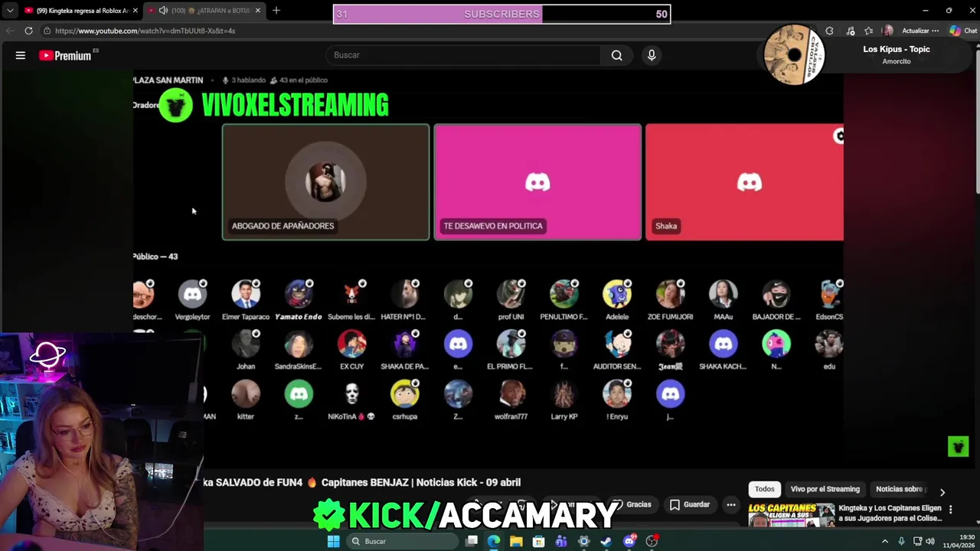This screenshot has height=551, width=980.
Task: Open more video actions ellipsis button
Action: click(x=731, y=504)
